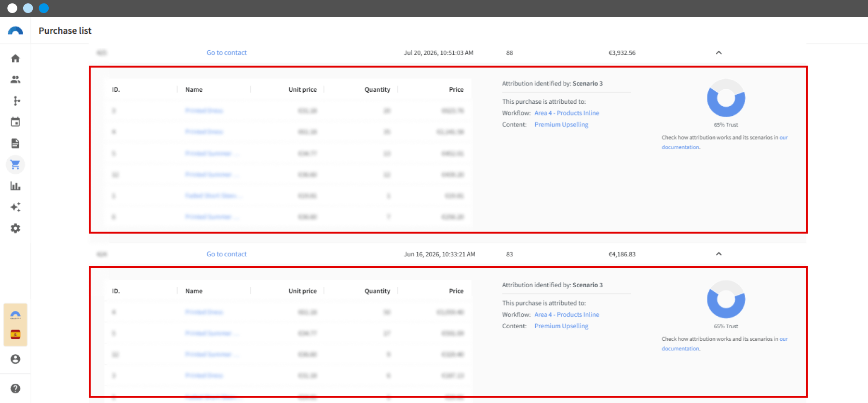The width and height of the screenshot is (868, 403).
Task: Open the document content section
Action: click(15, 143)
